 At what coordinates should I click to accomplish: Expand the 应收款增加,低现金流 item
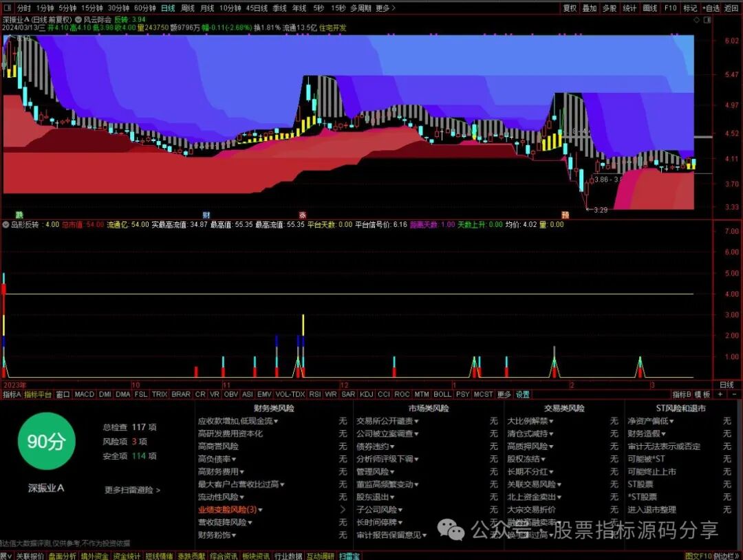pos(238,421)
